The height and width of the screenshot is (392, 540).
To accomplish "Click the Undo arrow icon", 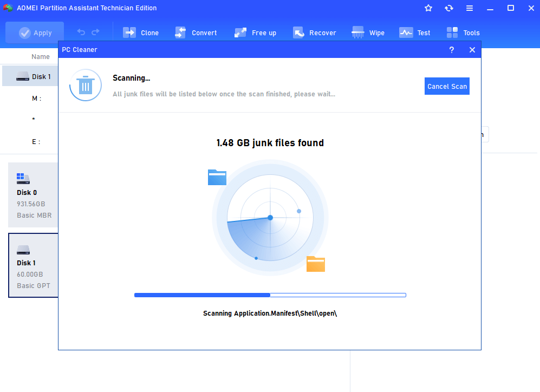I will 81,32.
